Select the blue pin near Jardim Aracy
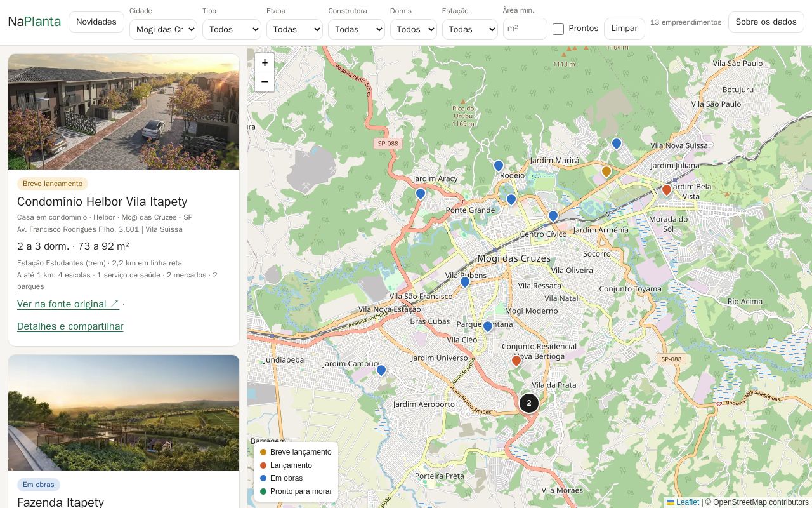Screen dimensions: 812x508 coord(421,194)
